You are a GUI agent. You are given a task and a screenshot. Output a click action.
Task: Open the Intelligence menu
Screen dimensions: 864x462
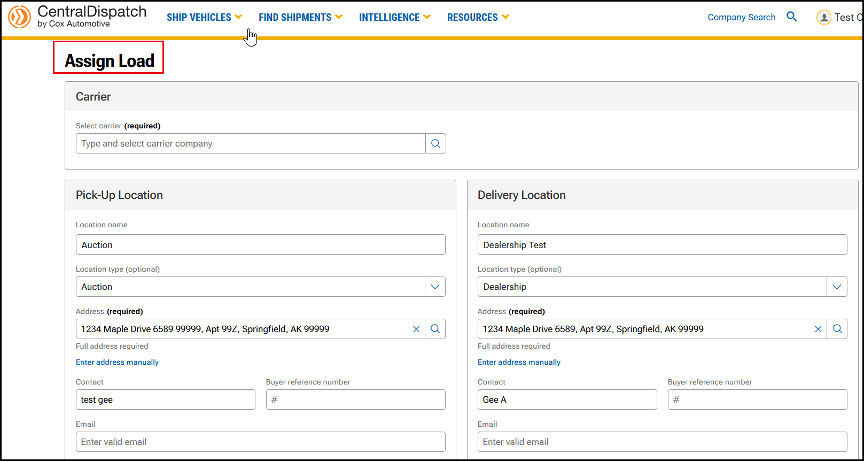[x=395, y=17]
